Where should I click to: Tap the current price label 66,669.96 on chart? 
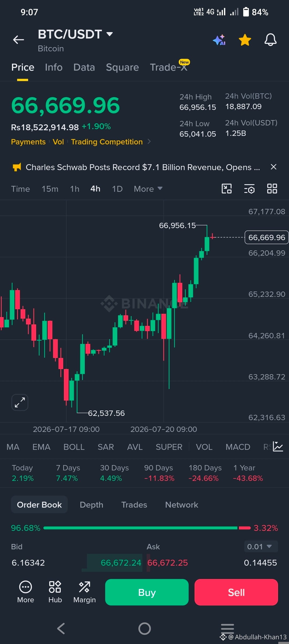click(267, 237)
